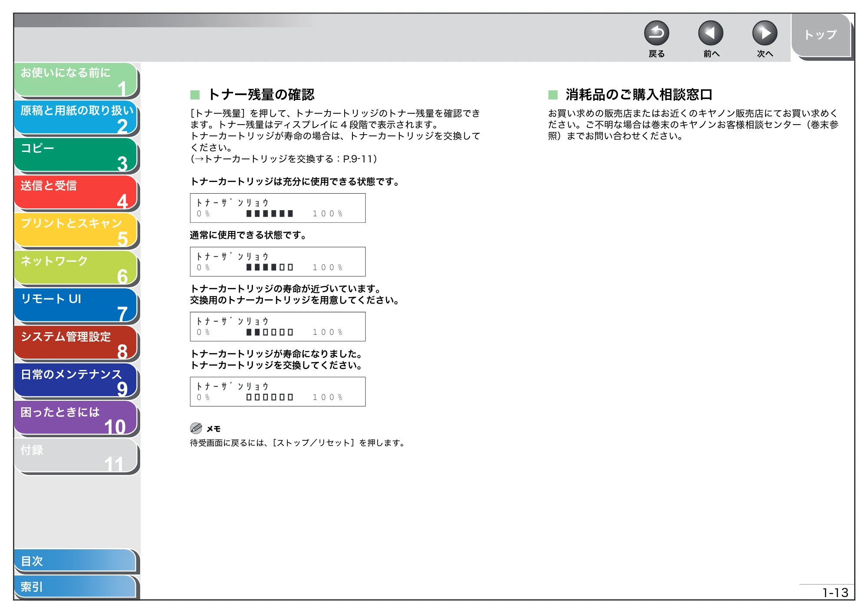The height and width of the screenshot is (614, 868).
Task: Click the page number 1-13
Action: (835, 593)
